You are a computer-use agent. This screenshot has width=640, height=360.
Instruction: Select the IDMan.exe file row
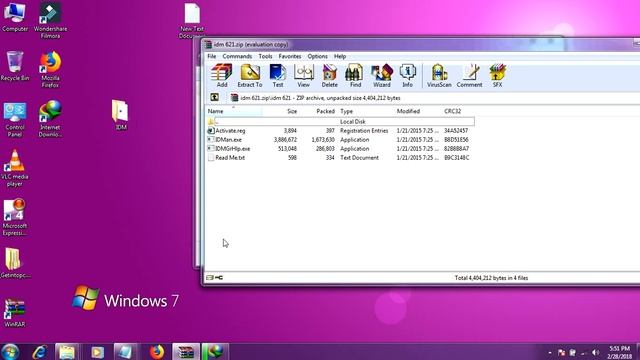pos(340,140)
